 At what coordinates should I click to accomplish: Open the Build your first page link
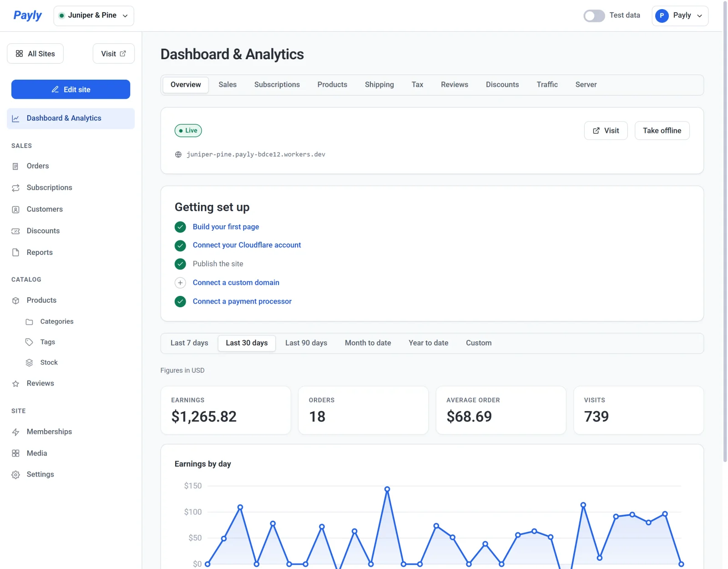pos(226,227)
